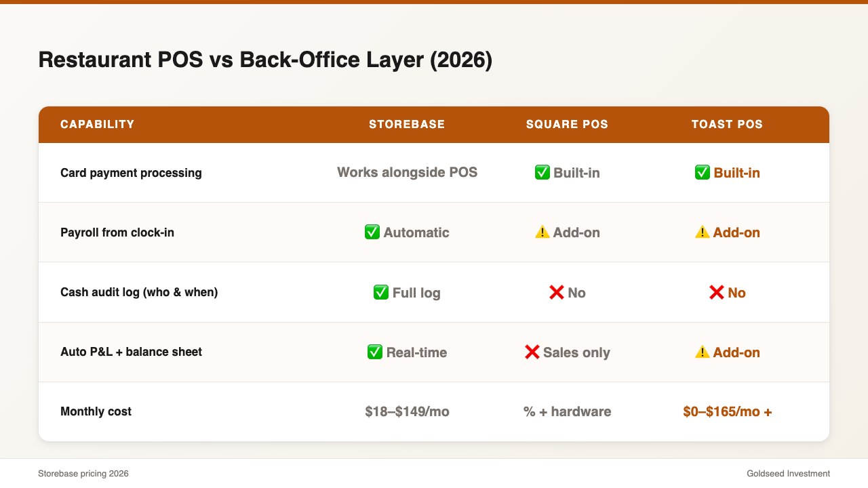Click the "Monthly cost" row label
This screenshot has height=488, width=868.
[x=96, y=411]
